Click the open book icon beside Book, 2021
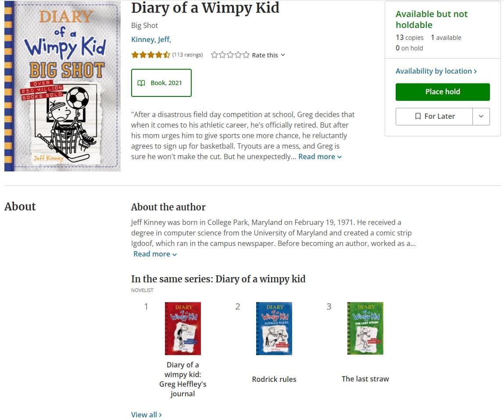 [x=141, y=83]
